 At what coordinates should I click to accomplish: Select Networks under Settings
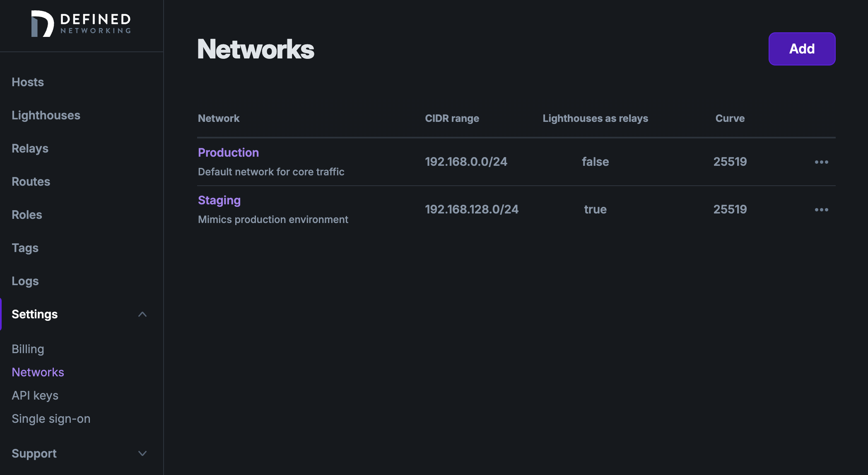[38, 372]
